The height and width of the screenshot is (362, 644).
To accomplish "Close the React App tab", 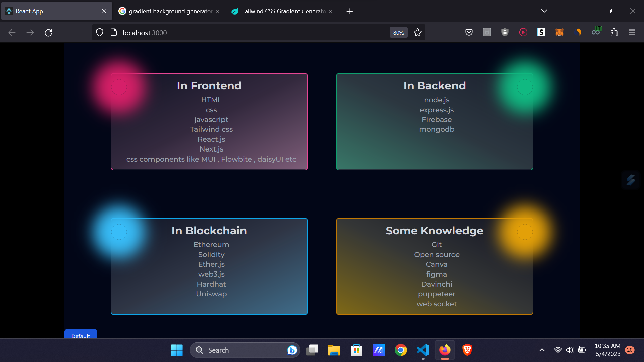I will [x=104, y=11].
